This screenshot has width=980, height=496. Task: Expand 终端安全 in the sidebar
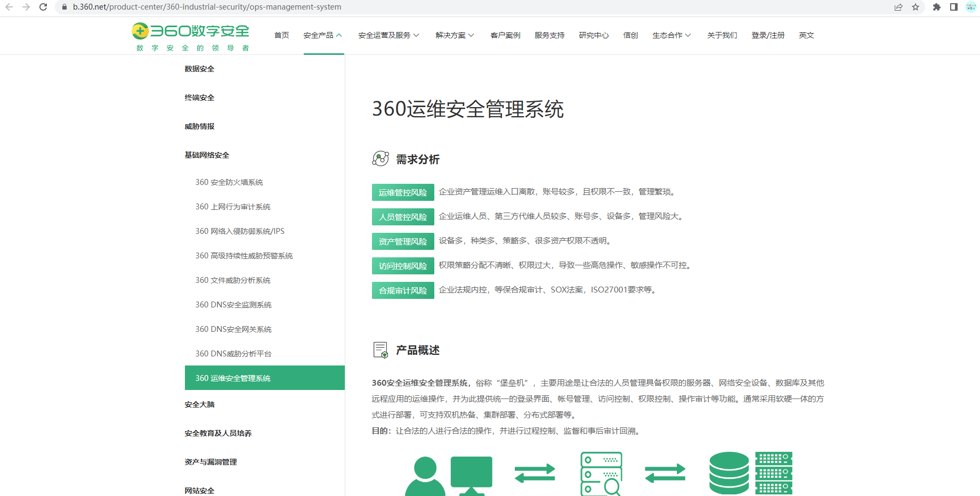199,97
